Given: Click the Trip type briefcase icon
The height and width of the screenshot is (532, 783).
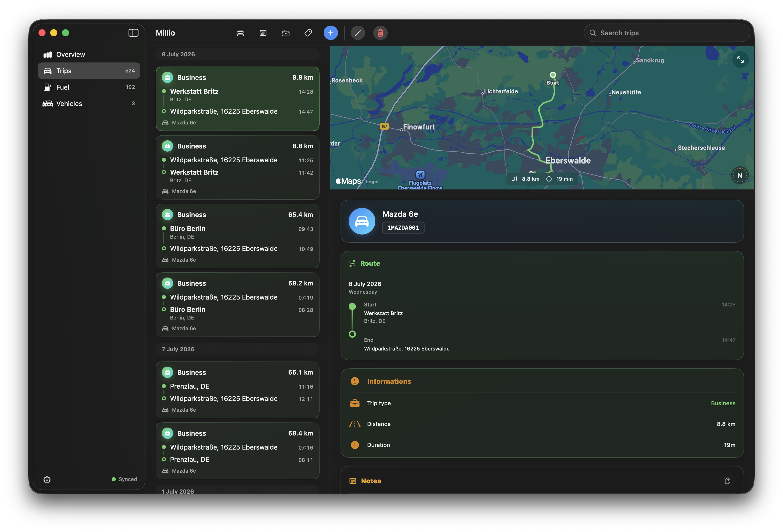Looking at the screenshot, I should pos(354,403).
